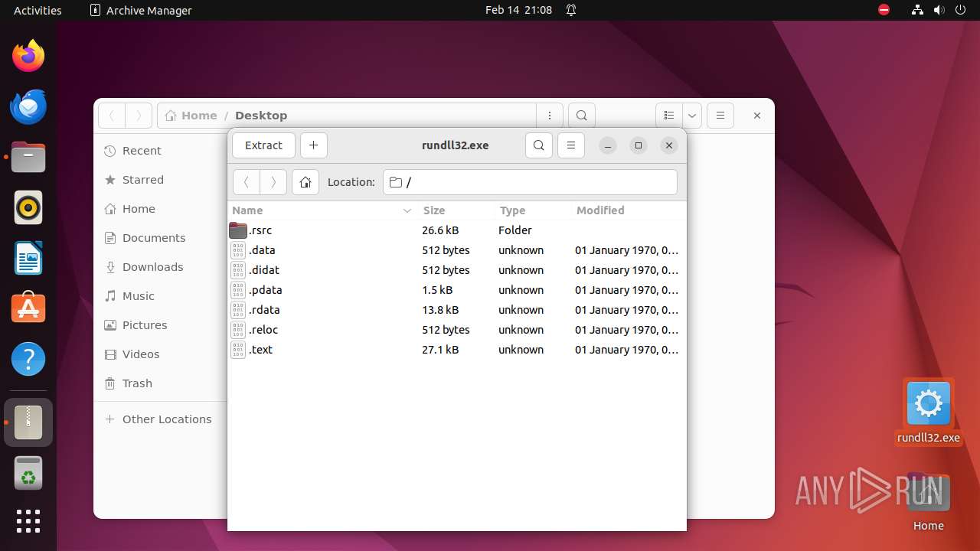Go to archive home location
980x551 pixels.
[x=305, y=182]
